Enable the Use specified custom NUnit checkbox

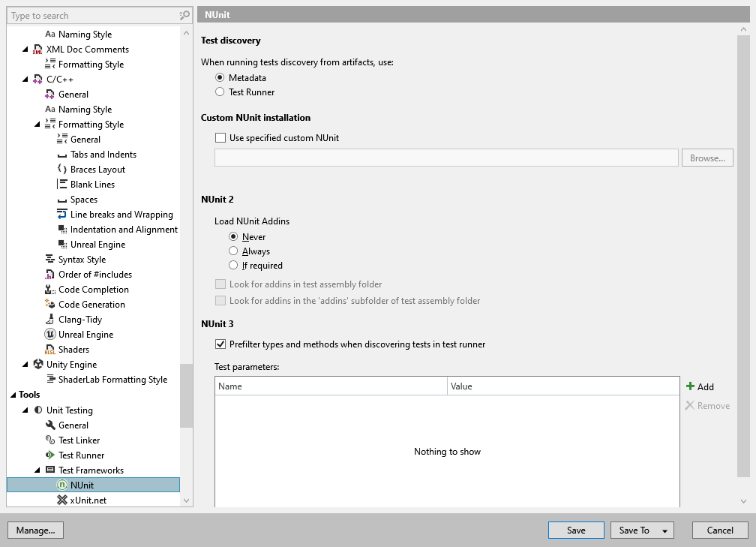(x=221, y=137)
